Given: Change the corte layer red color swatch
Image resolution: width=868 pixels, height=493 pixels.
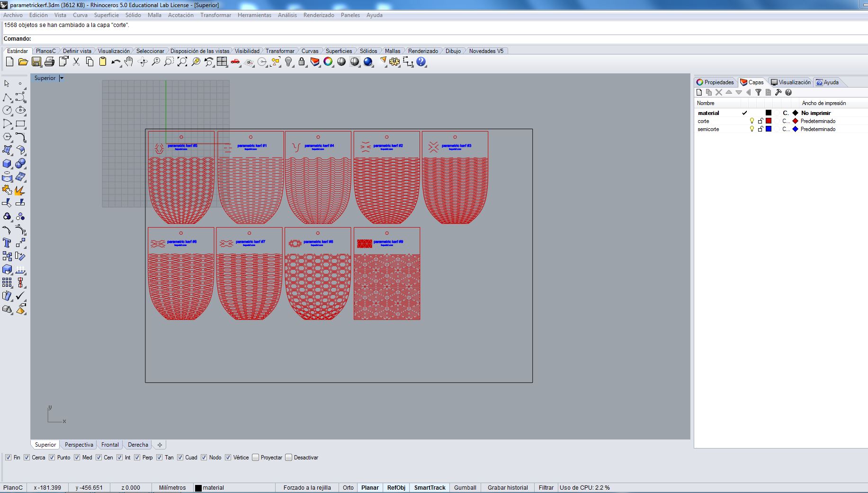Looking at the screenshot, I should (x=769, y=121).
